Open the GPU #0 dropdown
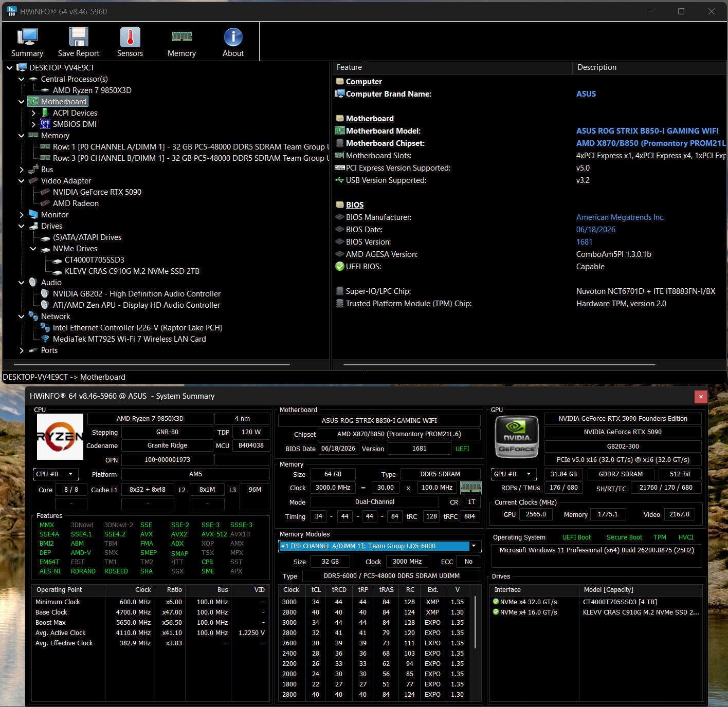 point(514,474)
